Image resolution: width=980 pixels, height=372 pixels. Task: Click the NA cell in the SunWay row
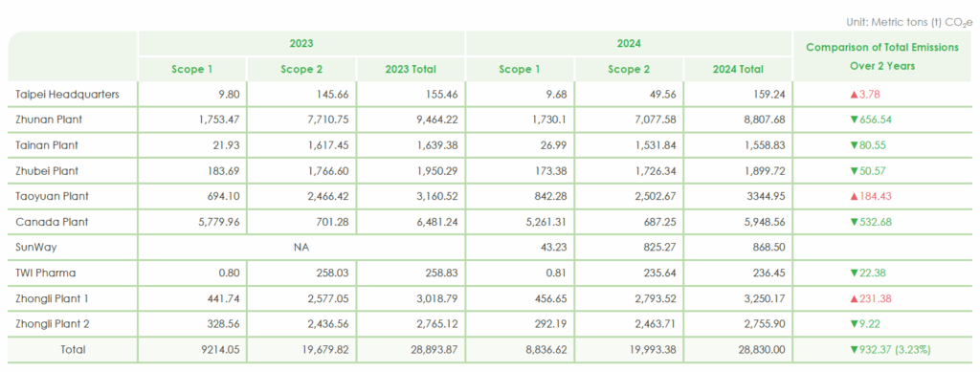301,247
